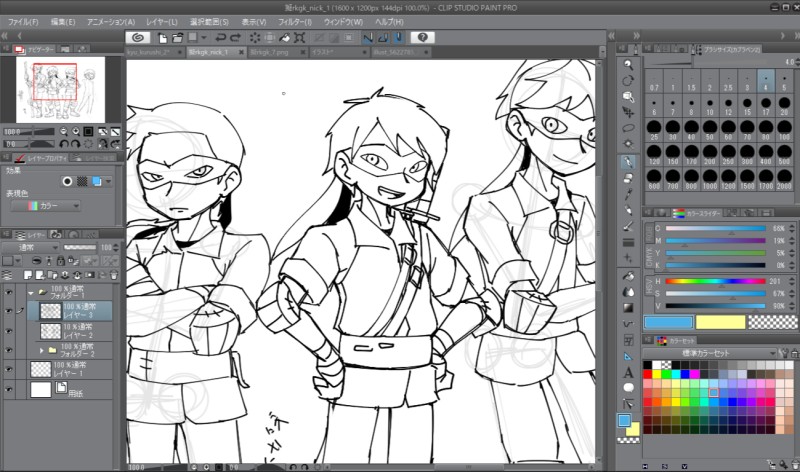This screenshot has width=800, height=472.
Task: Create new document from command bar
Action: coord(162,38)
